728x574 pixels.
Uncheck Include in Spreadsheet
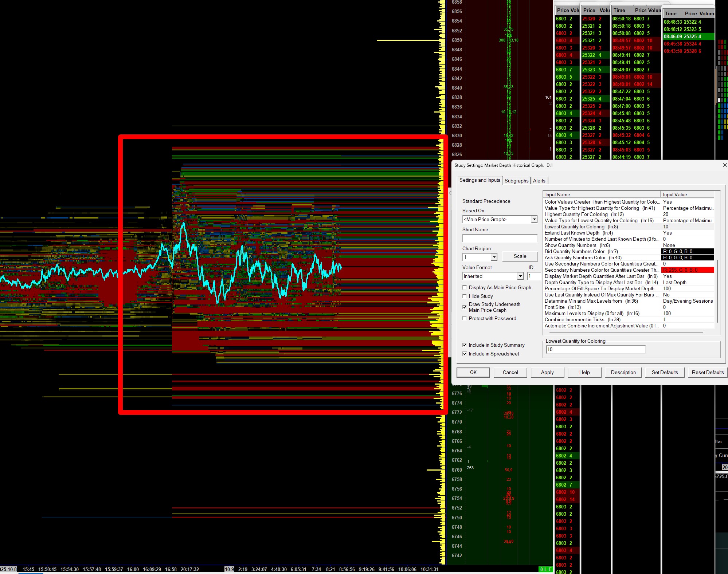pos(465,354)
